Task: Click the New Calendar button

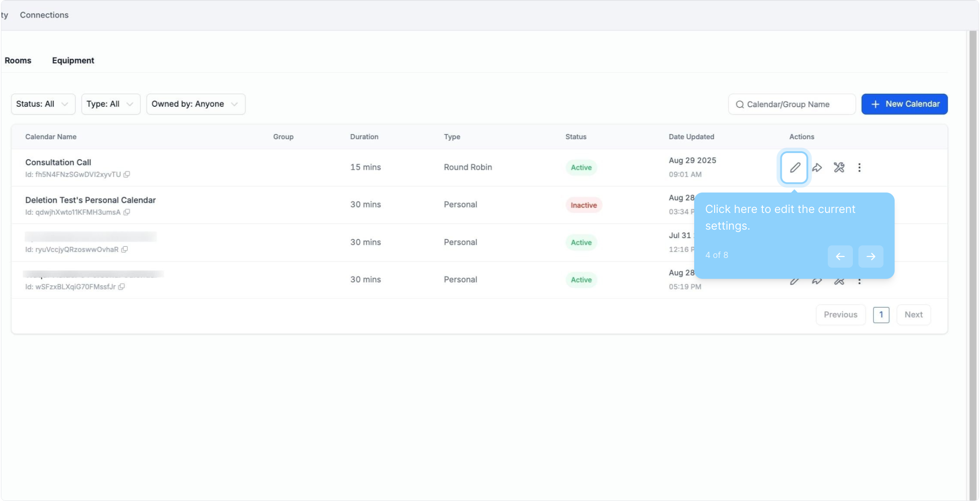Action: click(x=904, y=104)
